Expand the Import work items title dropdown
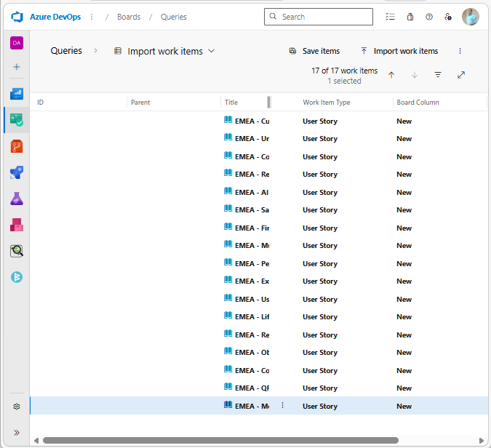Viewport: 491px width, 448px height. pyautogui.click(x=212, y=51)
